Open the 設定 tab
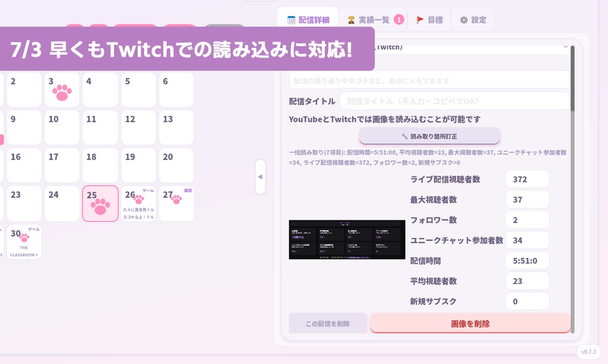 (x=473, y=20)
